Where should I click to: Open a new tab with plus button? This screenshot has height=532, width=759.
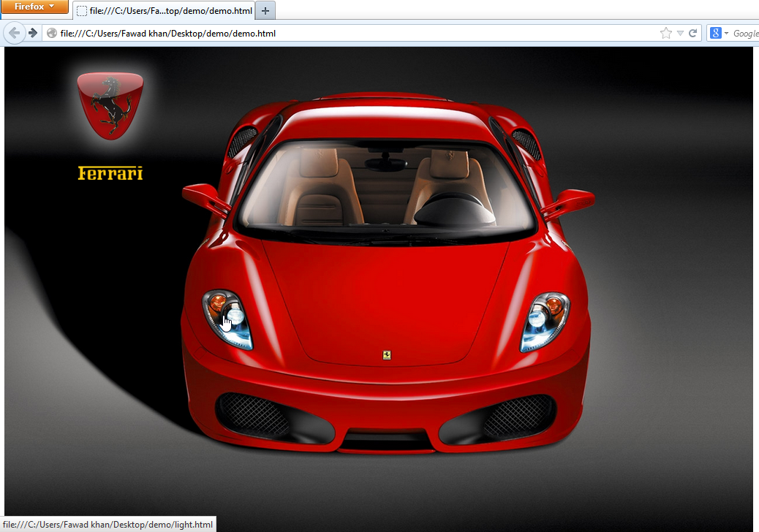[x=265, y=11]
